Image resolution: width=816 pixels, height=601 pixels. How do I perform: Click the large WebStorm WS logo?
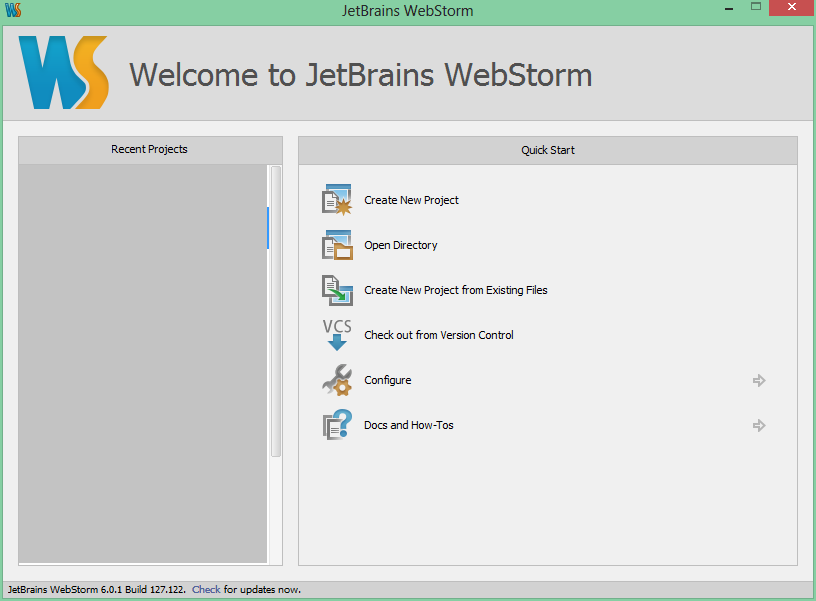63,72
